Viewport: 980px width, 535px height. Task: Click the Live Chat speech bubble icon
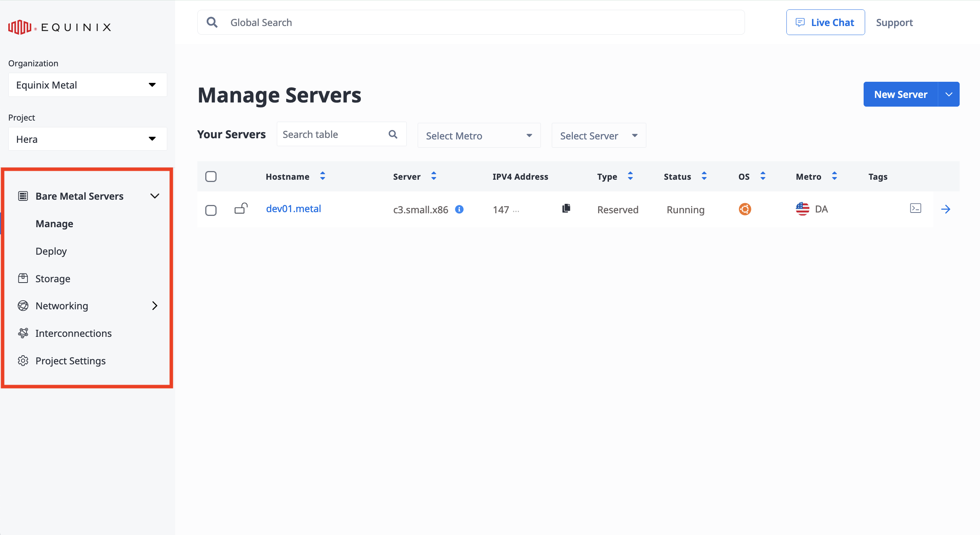coord(800,23)
